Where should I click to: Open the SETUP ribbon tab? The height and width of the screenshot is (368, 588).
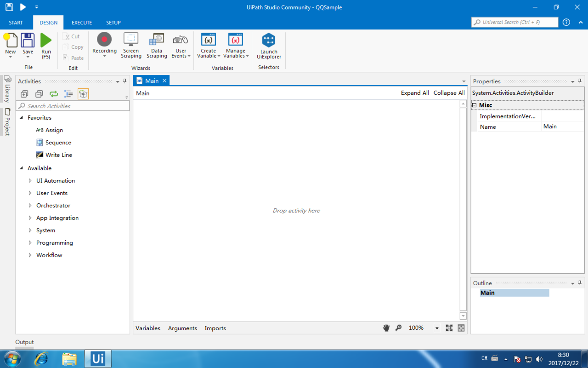(x=113, y=23)
